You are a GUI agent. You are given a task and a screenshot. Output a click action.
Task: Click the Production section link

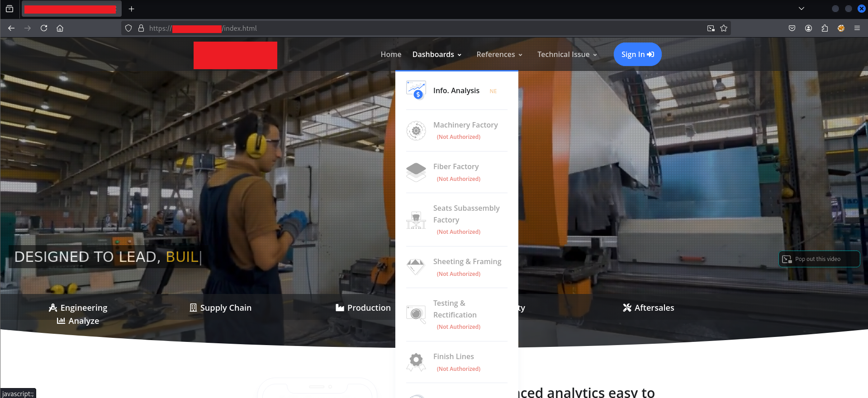click(x=363, y=308)
